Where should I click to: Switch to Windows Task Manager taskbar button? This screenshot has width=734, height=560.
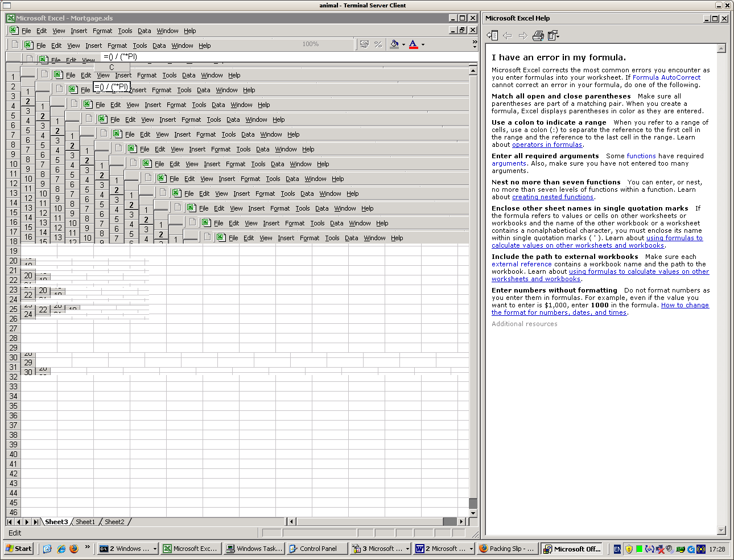(254, 549)
